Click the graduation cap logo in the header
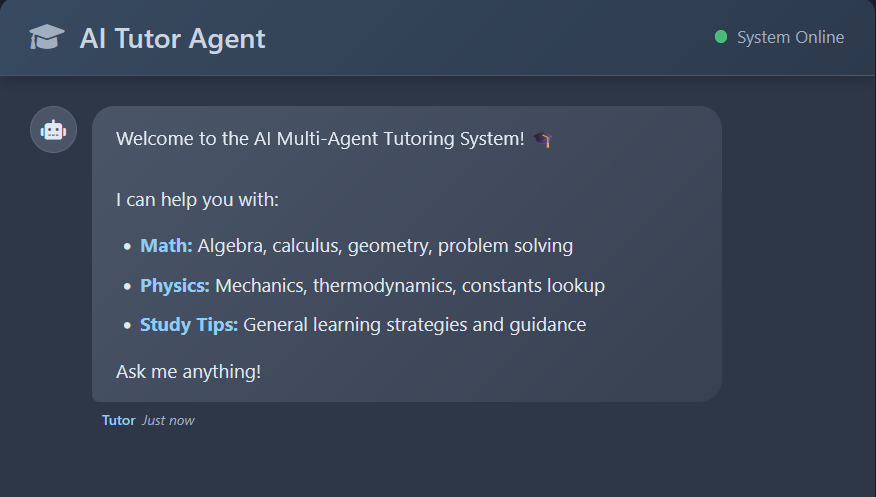 click(x=47, y=38)
